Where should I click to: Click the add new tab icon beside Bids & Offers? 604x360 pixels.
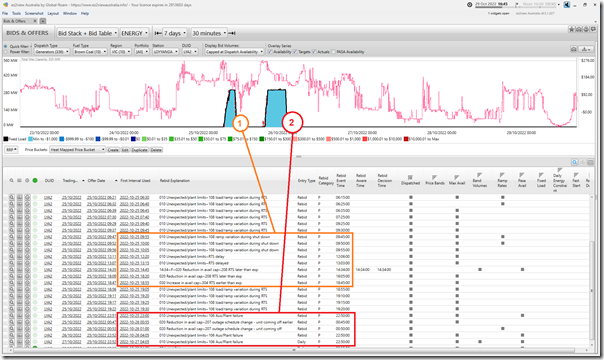pos(43,21)
